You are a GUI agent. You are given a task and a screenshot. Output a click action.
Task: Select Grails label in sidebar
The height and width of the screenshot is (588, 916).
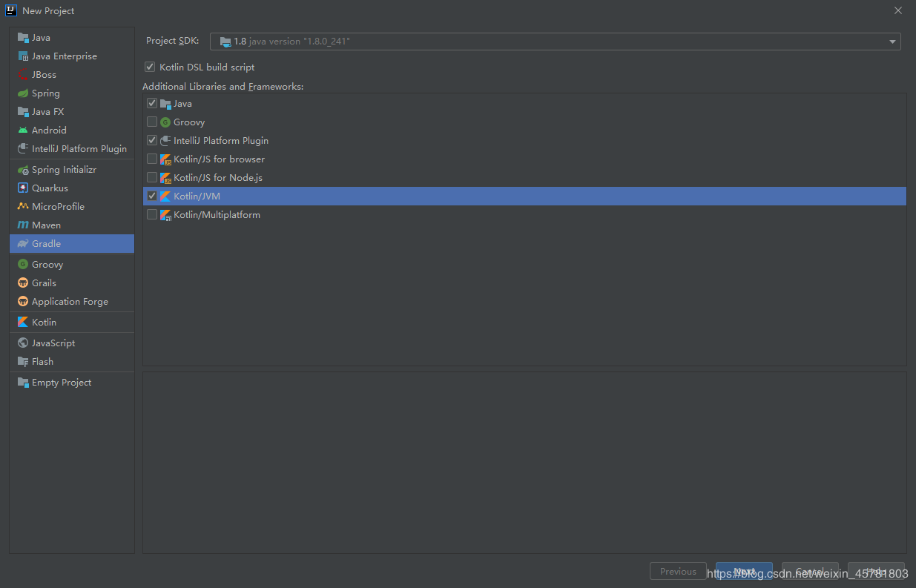(x=44, y=283)
